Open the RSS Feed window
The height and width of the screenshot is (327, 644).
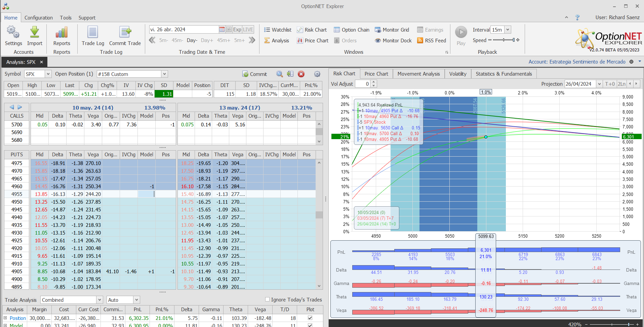[x=432, y=41]
